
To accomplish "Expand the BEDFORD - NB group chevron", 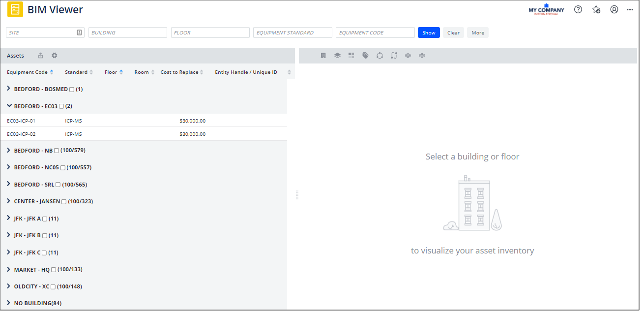I will coord(9,150).
